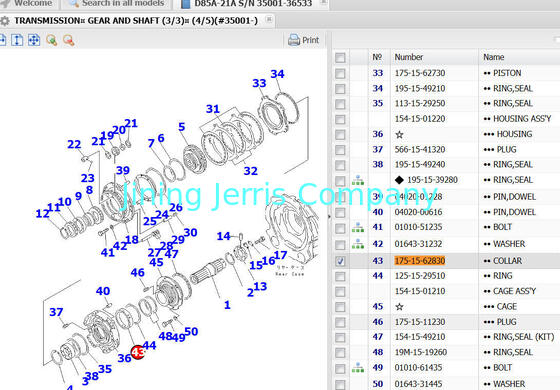The image size is (560, 390).
Task: Click the HOUSING ASS'Y name cell
Action: 517,119
